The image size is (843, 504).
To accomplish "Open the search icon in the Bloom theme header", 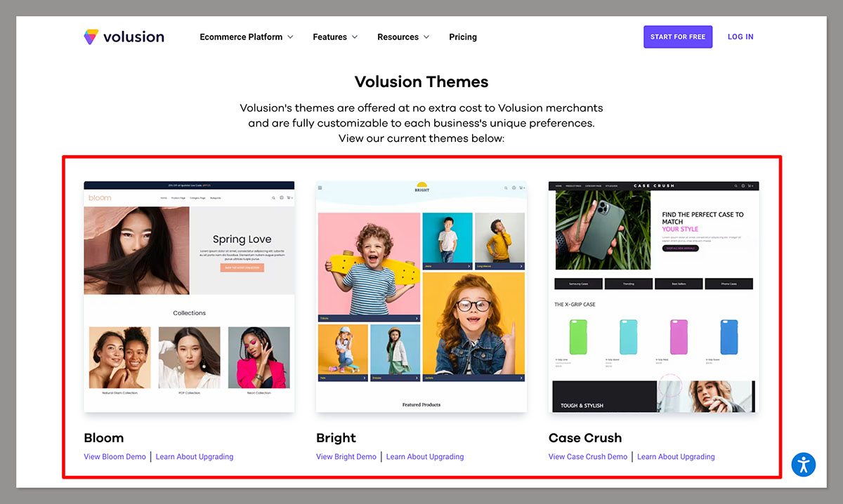I will (x=273, y=197).
